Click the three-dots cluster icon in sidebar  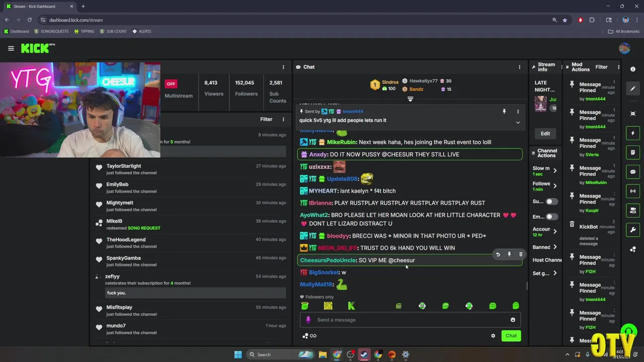[x=633, y=249]
